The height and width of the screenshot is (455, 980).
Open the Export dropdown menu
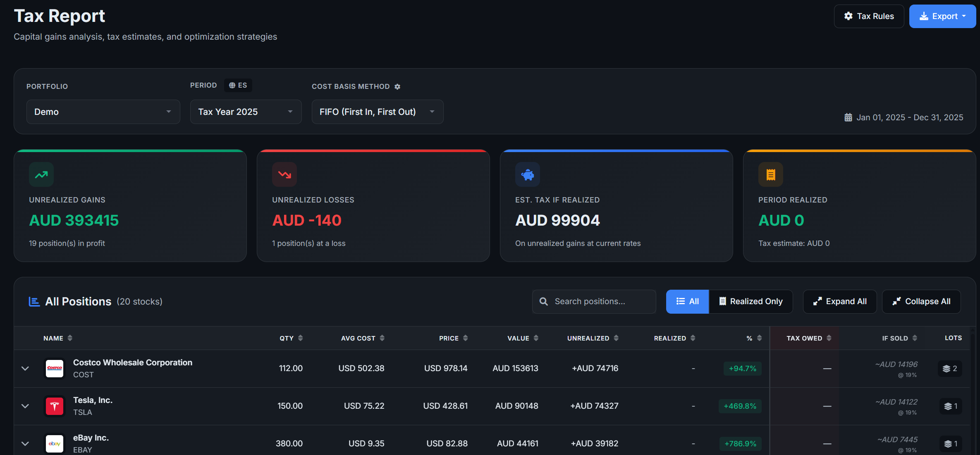pos(942,17)
